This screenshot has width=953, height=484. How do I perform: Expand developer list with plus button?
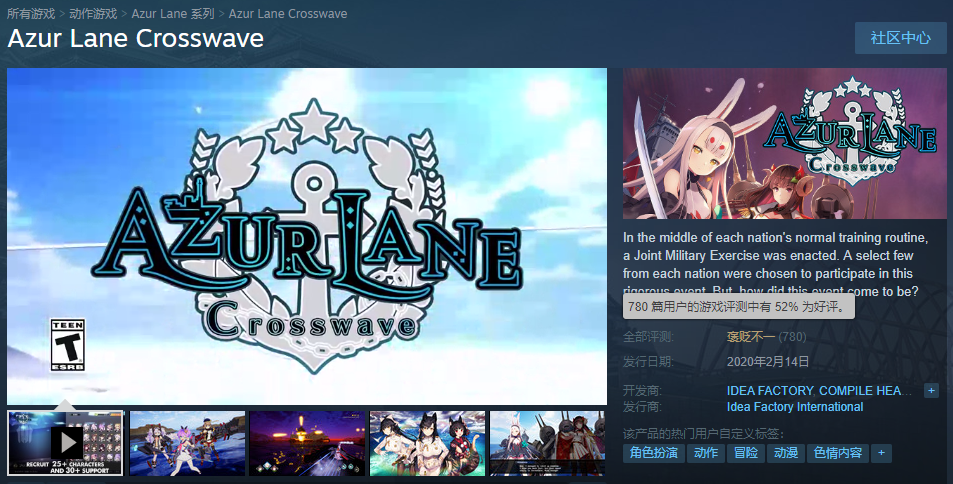(x=931, y=391)
